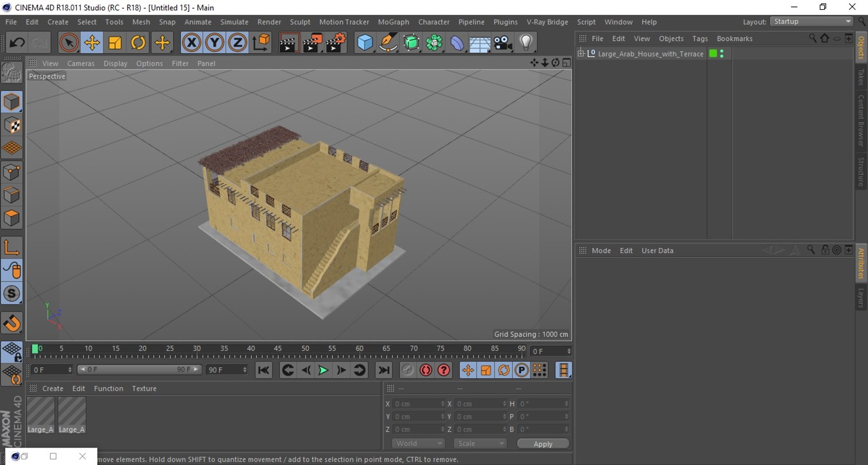Add a Subdivision Surface generator
Image resolution: width=868 pixels, height=465 pixels.
411,43
